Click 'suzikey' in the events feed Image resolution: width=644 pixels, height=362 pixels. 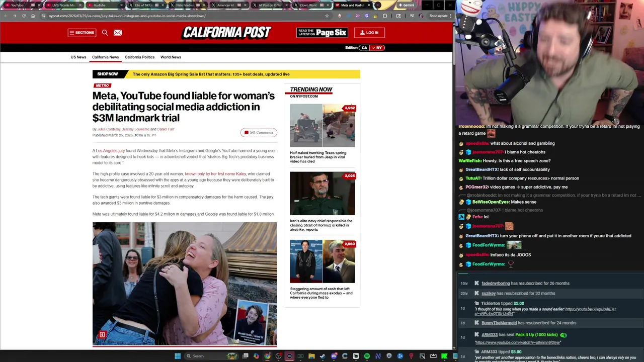tap(489, 294)
